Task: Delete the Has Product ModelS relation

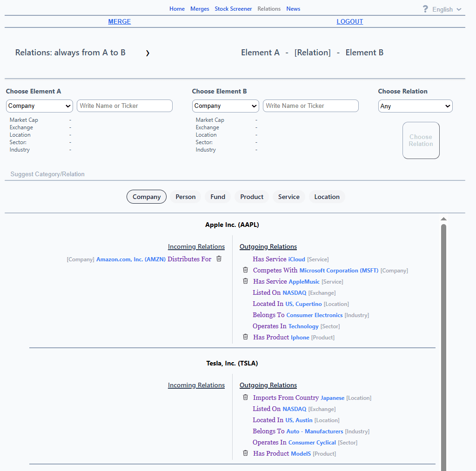Action: click(x=246, y=453)
